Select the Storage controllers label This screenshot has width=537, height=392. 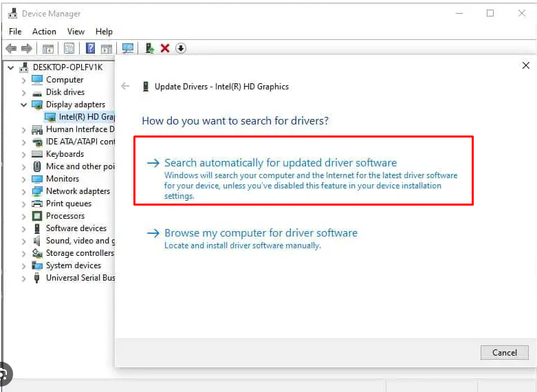[x=80, y=253]
